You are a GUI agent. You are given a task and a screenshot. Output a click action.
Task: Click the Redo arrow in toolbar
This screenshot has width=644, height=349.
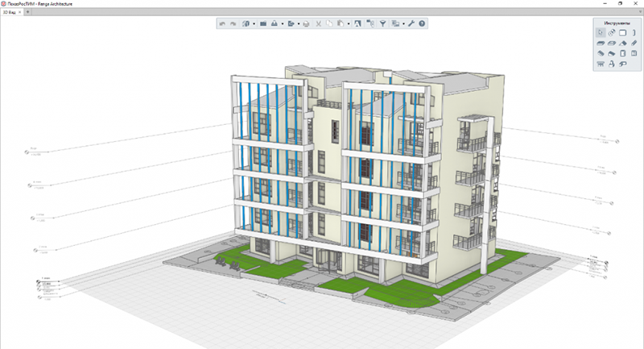point(233,24)
